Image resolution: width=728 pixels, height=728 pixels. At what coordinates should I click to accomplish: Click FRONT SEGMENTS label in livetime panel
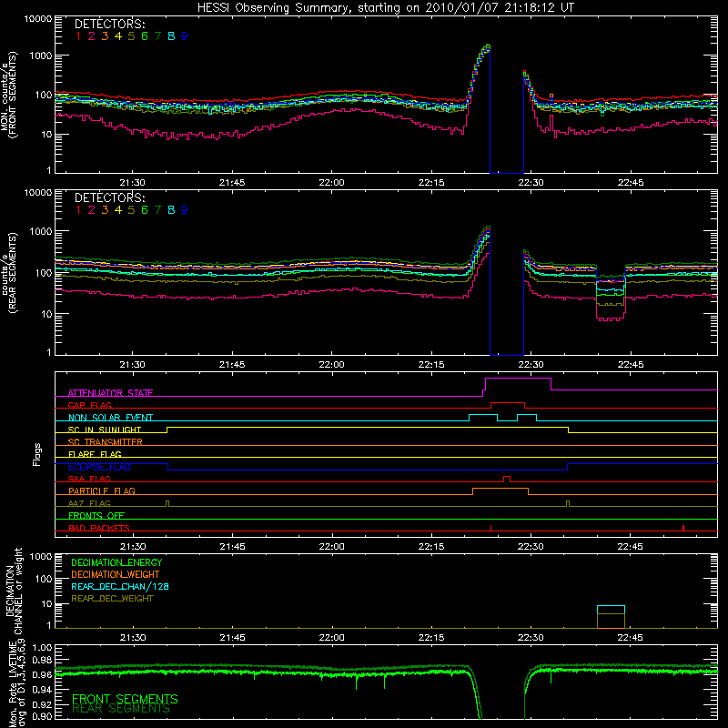pos(125,699)
